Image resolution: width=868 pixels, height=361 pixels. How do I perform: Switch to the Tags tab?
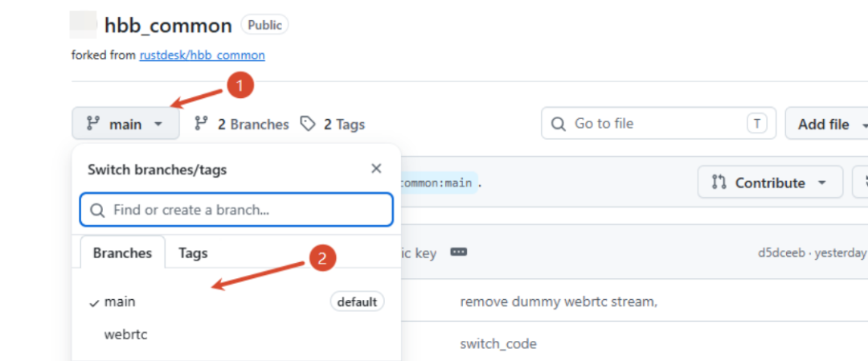(x=193, y=253)
